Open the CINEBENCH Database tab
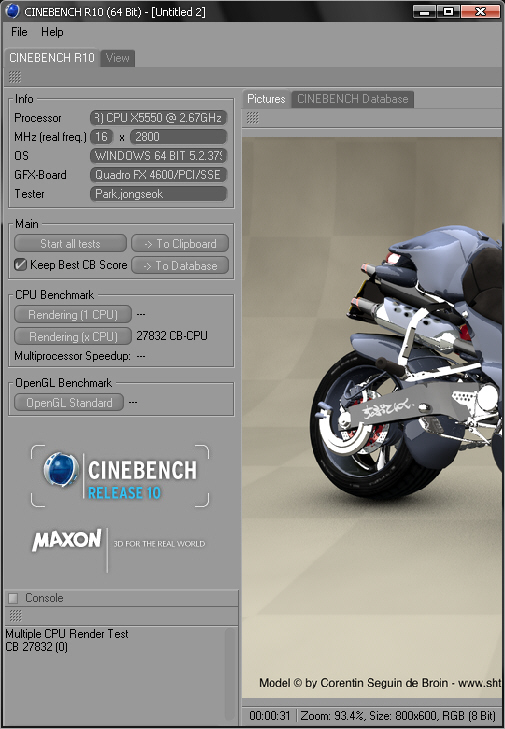Viewport: 505px width, 729px height. coord(352,99)
